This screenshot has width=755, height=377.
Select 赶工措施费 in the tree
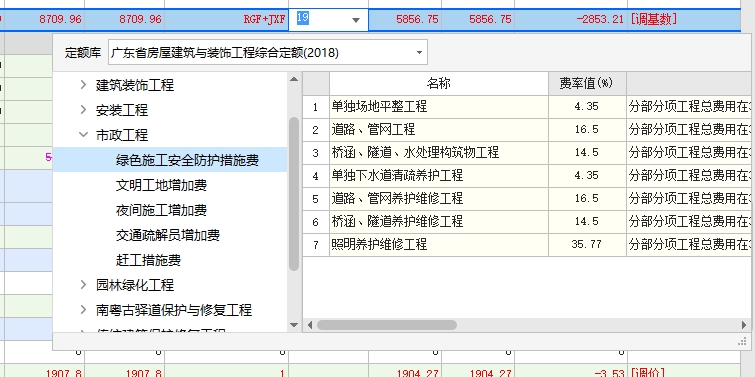point(148,260)
